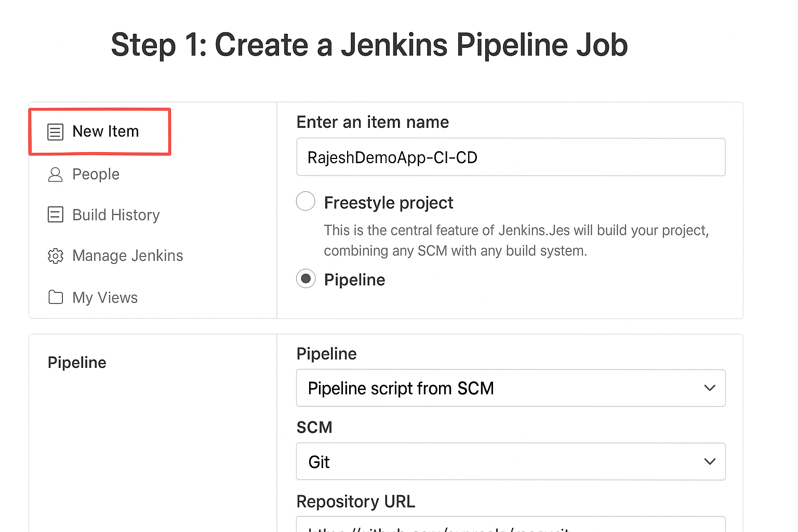Click the chevron arrow on Git dropdown

click(710, 461)
